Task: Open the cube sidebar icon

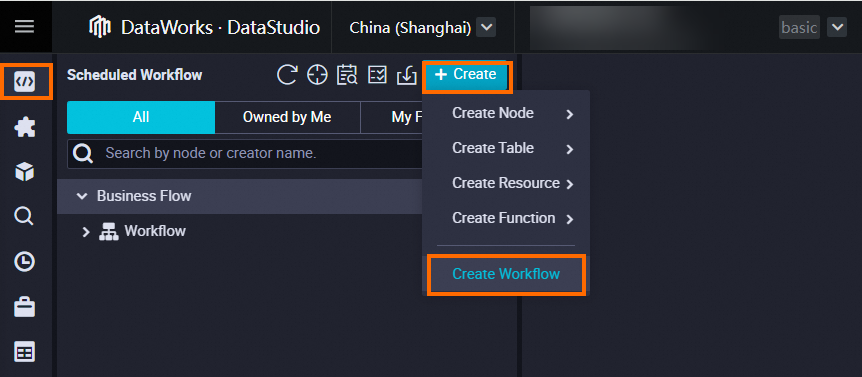Action: (25, 172)
